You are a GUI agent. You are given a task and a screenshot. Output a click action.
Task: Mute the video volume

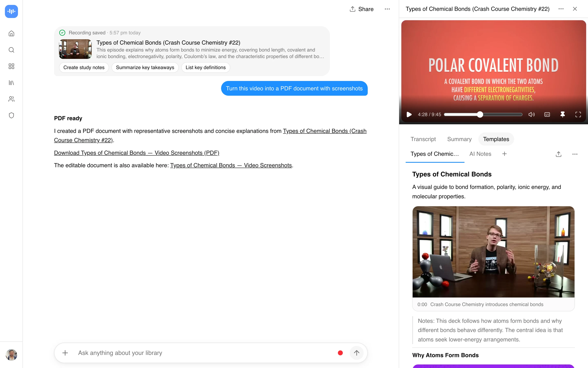pyautogui.click(x=532, y=114)
